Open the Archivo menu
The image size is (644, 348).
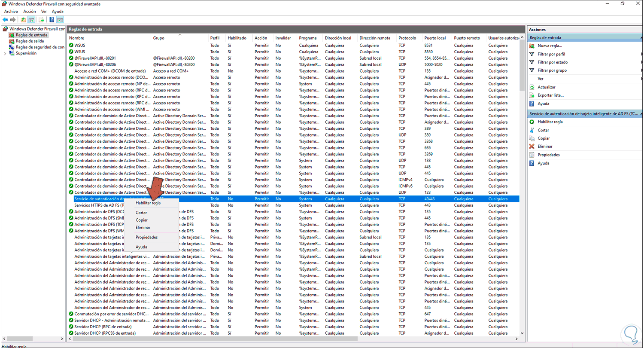11,11
